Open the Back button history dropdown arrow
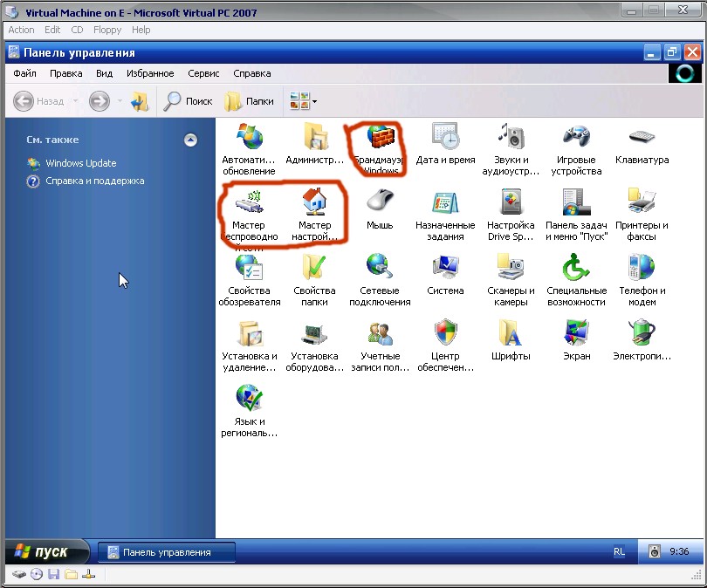Image resolution: width=707 pixels, height=588 pixels. coord(75,101)
